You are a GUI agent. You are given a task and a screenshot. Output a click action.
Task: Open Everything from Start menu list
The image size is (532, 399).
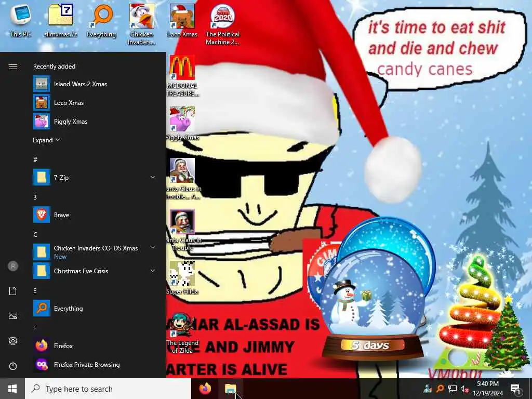pos(94,308)
